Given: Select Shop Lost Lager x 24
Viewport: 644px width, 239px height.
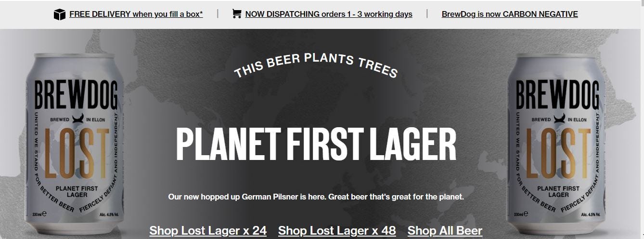Looking at the screenshot, I should (x=208, y=231).
